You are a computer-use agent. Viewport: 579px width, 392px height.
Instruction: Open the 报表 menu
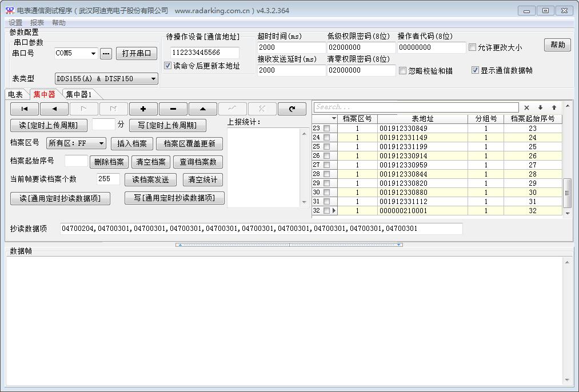click(x=37, y=23)
